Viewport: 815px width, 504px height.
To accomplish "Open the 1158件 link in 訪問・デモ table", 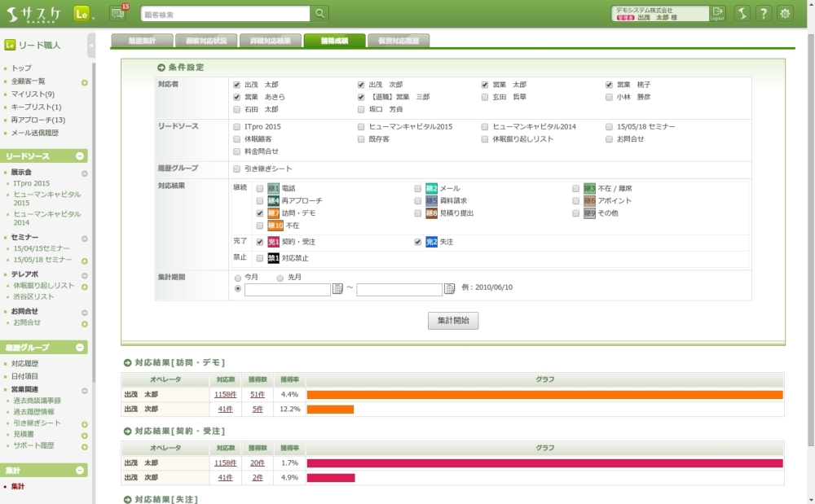I will 225,395.
